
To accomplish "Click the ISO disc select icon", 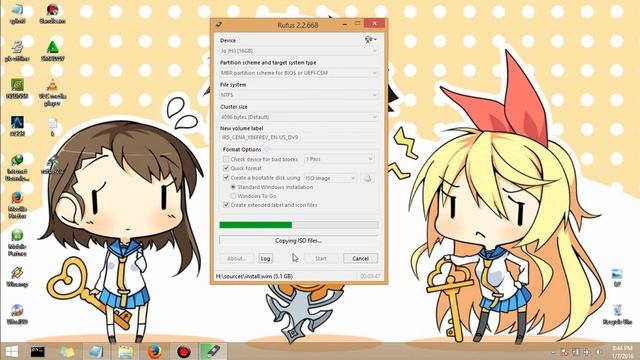I will [x=367, y=178].
